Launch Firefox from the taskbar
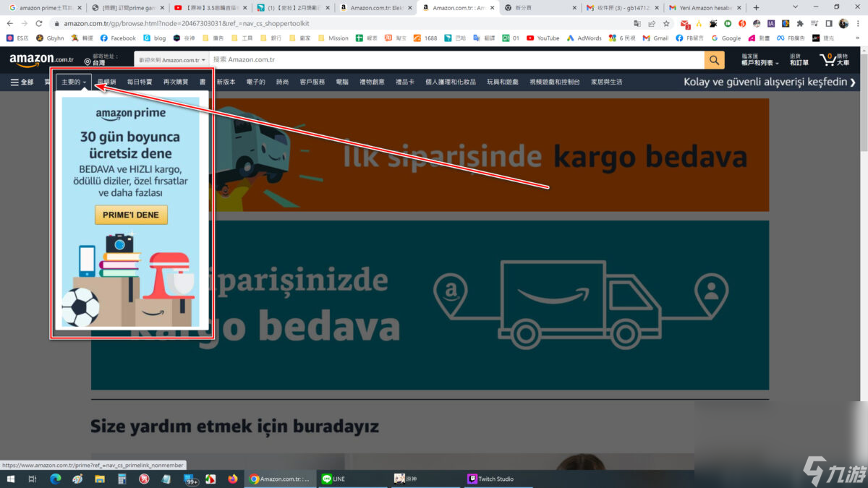This screenshot has width=868, height=488. pyautogui.click(x=232, y=479)
